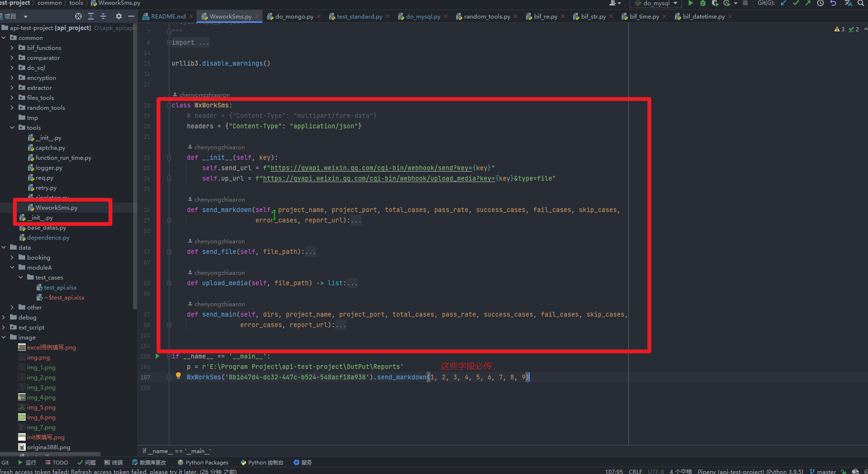Locate opened file with crosshair icon
The width and height of the screenshot is (868, 474).
pos(78,16)
